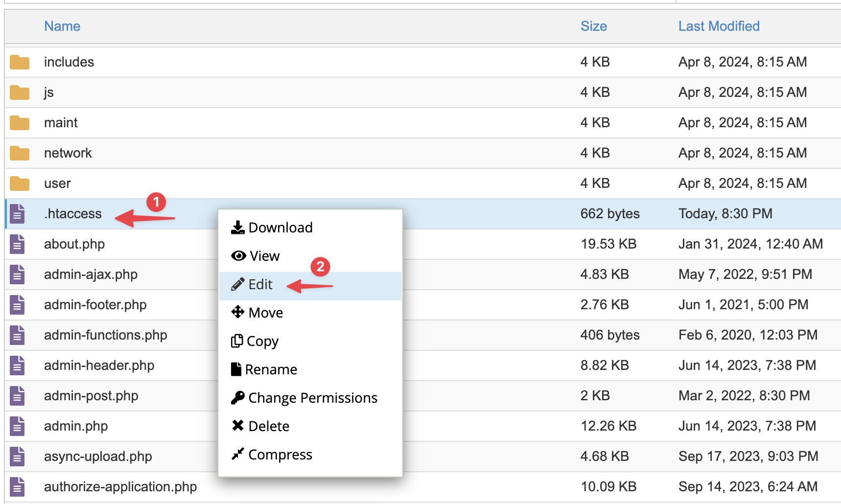The width and height of the screenshot is (841, 504).
Task: Click the 10.09 KB size value
Action: click(608, 487)
